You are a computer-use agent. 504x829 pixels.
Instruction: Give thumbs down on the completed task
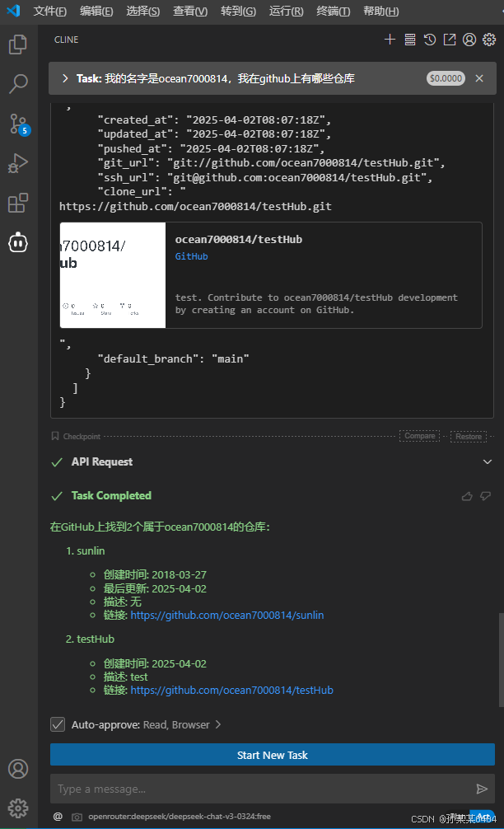486,496
